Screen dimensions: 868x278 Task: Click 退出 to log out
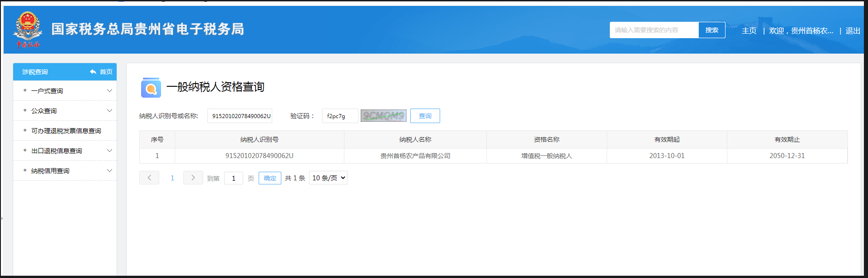853,30
